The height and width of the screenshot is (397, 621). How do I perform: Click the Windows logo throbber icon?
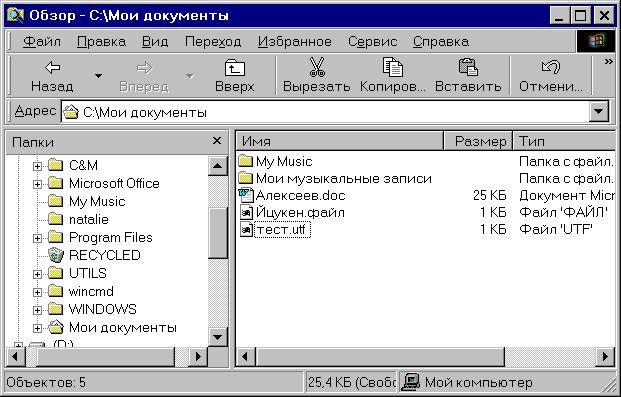(596, 41)
